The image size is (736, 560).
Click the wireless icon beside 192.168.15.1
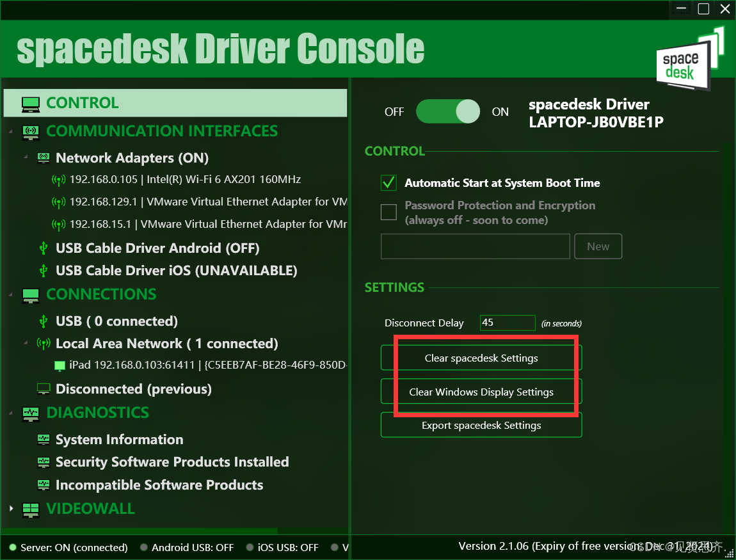tap(58, 225)
